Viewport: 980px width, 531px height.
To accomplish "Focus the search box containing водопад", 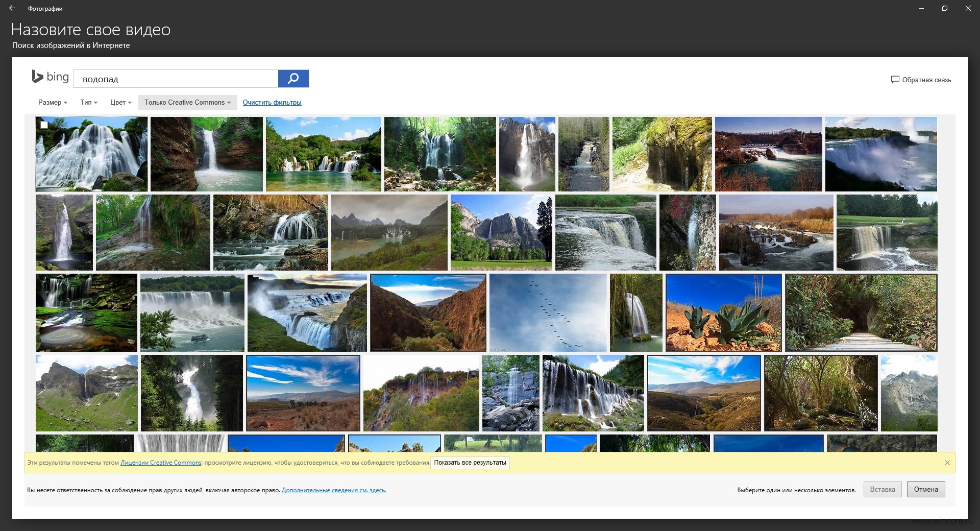I will tap(176, 79).
